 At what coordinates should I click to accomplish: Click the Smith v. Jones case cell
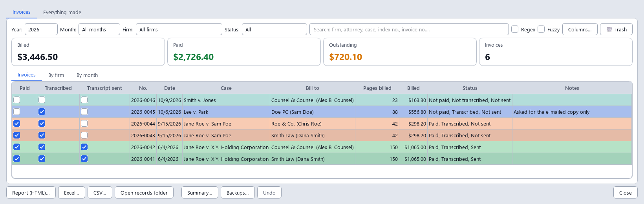pyautogui.click(x=226, y=100)
